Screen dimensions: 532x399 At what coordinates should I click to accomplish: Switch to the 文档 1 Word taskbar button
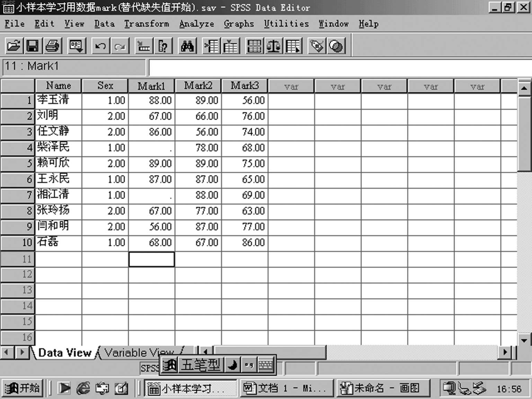(x=286, y=388)
